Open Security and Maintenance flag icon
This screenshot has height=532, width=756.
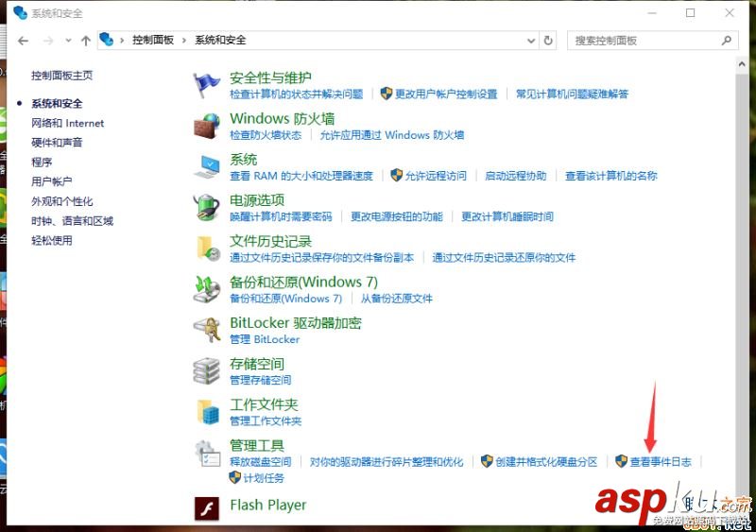(206, 85)
